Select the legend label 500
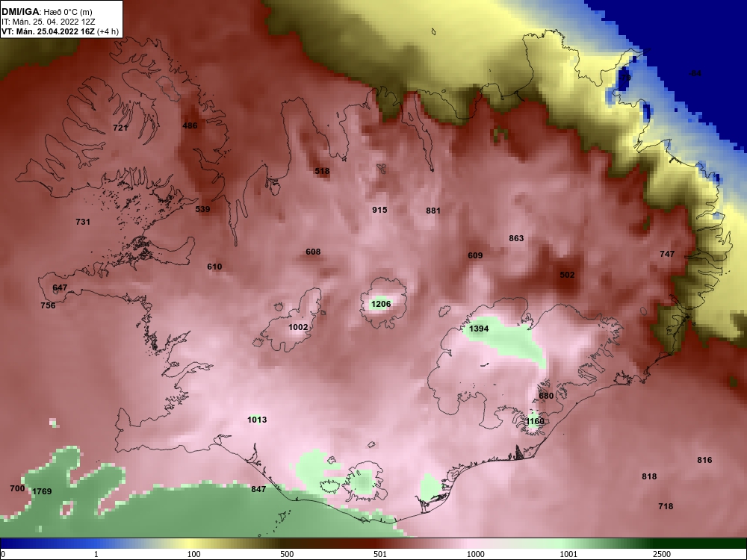This screenshot has height=560, width=747. click(288, 554)
